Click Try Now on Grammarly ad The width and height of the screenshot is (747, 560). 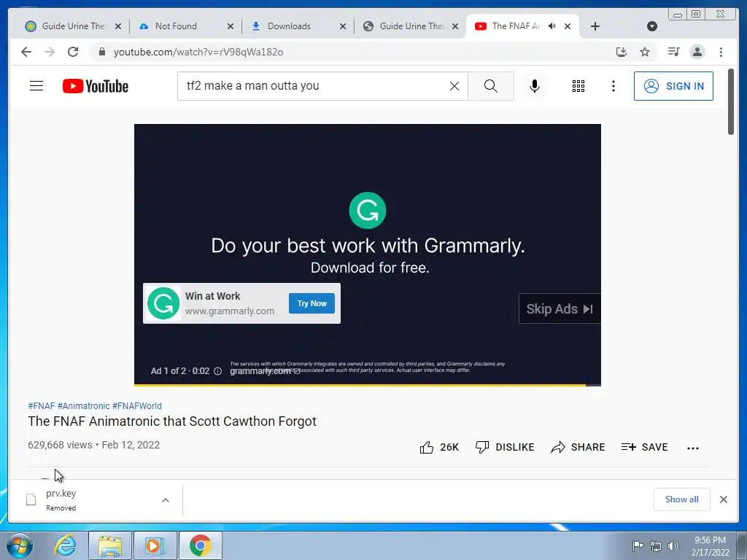point(311,303)
